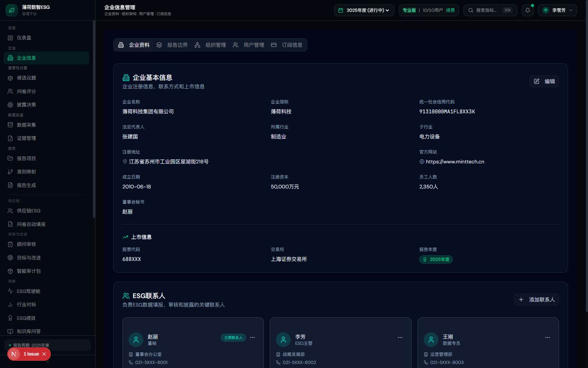Click 专业版 plan label
The width and height of the screenshot is (588, 368).
[409, 10]
